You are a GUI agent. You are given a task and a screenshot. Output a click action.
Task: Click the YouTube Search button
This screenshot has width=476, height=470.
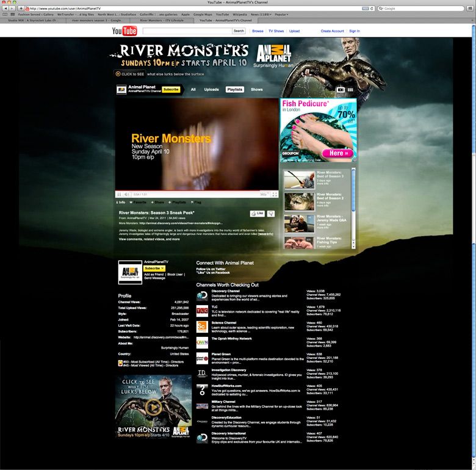[239, 31]
